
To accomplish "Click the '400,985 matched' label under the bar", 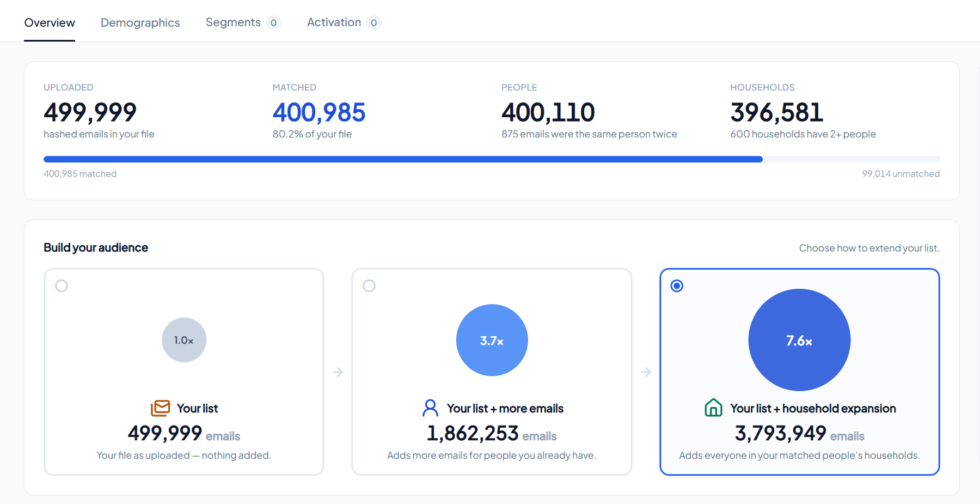I will tap(80, 174).
